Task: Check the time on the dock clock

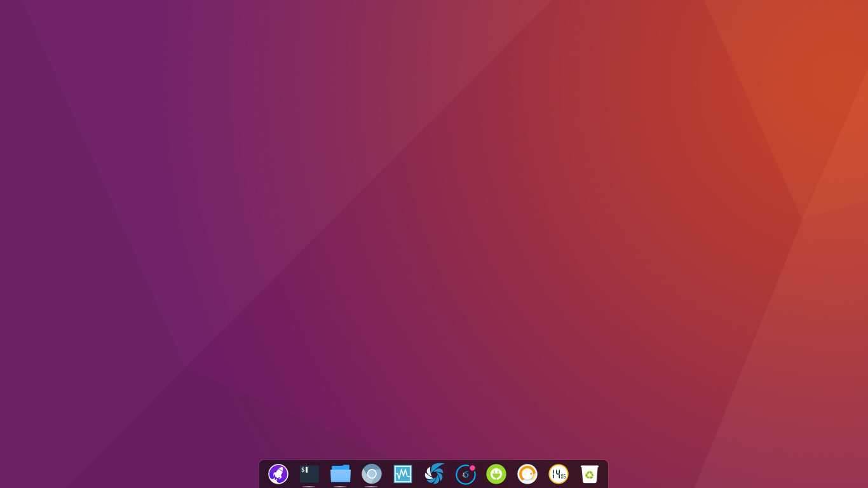Action: coord(559,474)
